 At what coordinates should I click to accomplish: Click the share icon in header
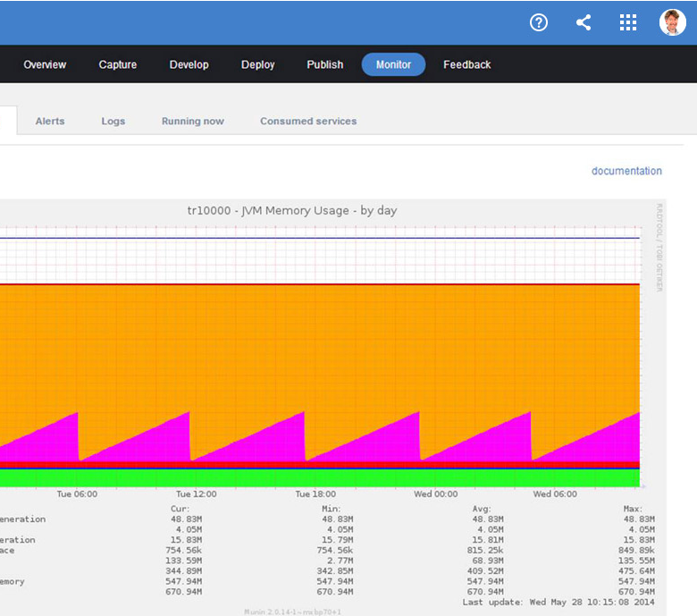[x=584, y=22]
